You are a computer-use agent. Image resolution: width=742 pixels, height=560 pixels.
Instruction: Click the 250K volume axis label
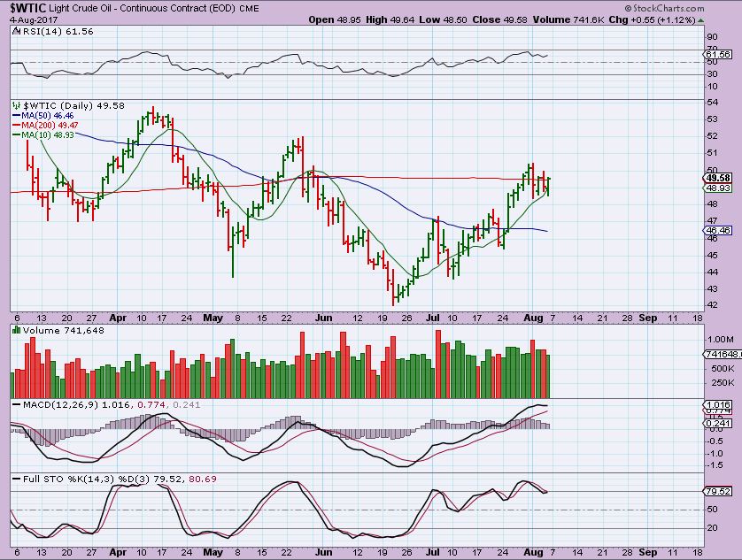[723, 383]
